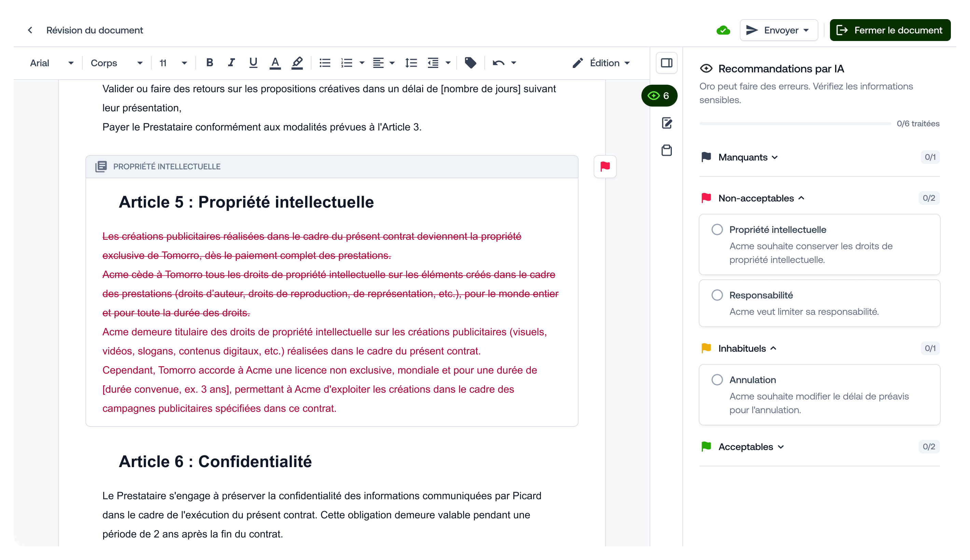Screen dimensions: 970x560
Task: Click the green flag icon for Acceptables
Action: click(x=706, y=447)
